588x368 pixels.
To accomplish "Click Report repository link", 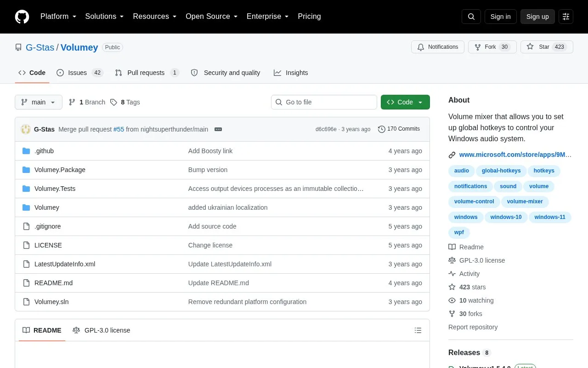I will 473,327.
